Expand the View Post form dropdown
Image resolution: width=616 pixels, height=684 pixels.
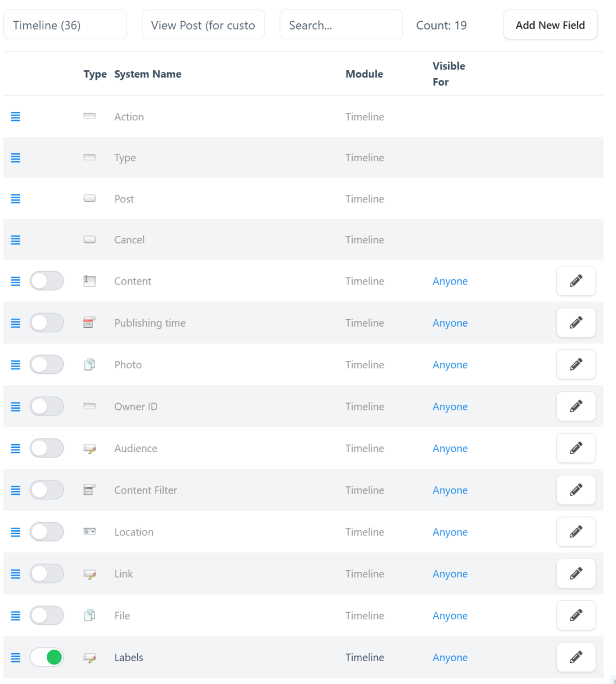[203, 25]
